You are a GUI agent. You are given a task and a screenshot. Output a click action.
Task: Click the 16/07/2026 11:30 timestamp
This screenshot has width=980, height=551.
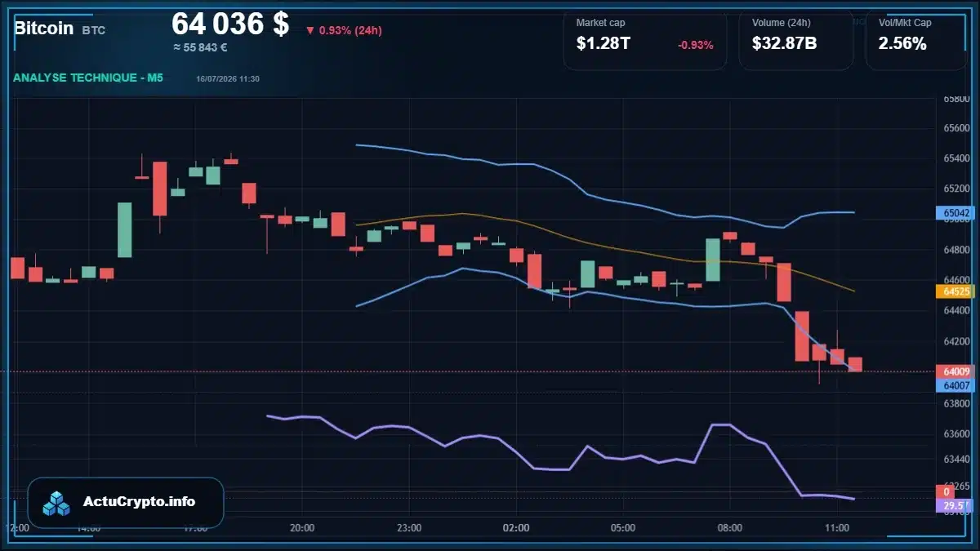[x=228, y=78]
